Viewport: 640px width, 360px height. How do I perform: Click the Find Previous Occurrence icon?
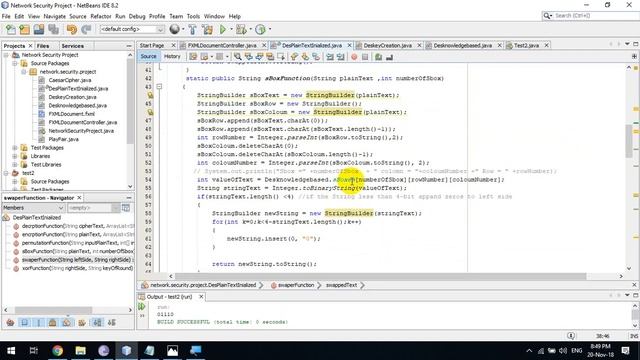[x=248, y=57]
